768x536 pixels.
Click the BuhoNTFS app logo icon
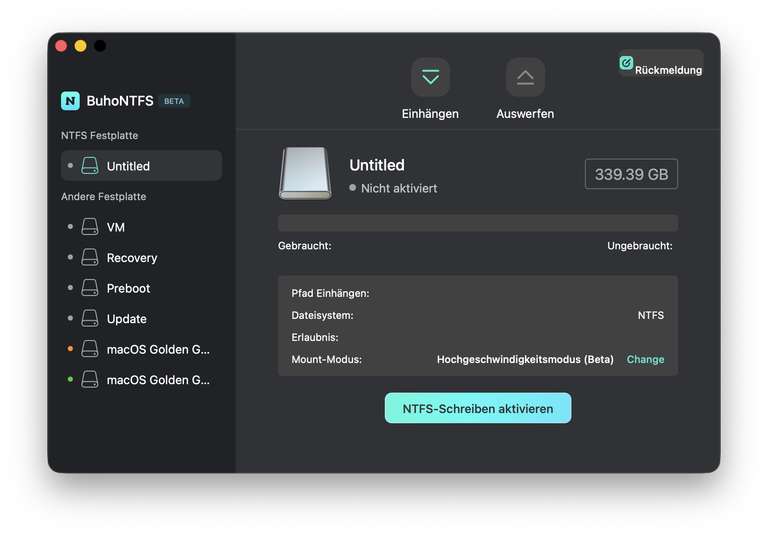coord(71,101)
